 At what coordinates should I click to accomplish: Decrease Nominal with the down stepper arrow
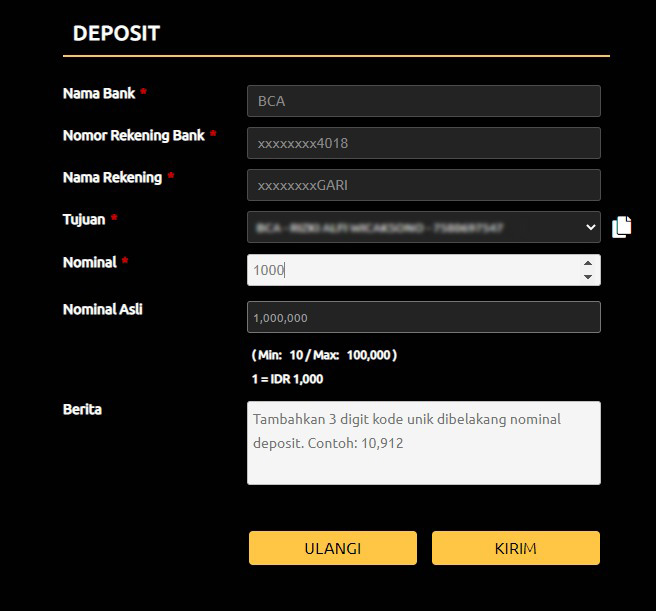click(588, 277)
